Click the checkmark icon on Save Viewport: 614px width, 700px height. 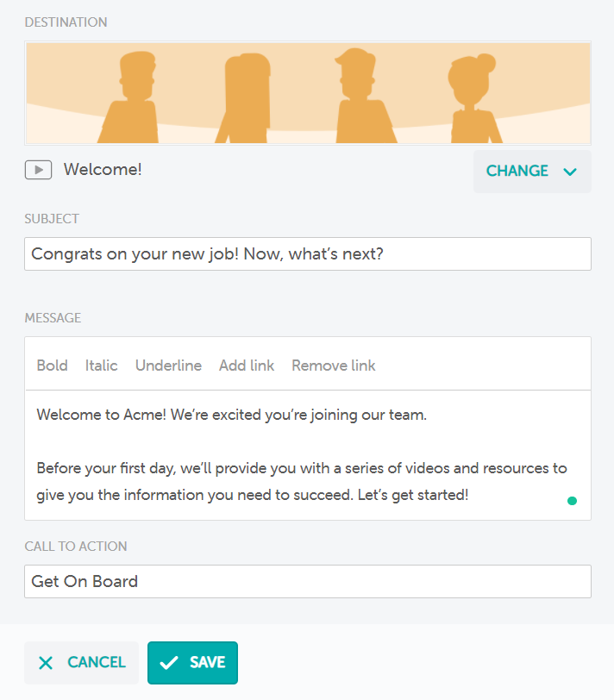(x=169, y=663)
